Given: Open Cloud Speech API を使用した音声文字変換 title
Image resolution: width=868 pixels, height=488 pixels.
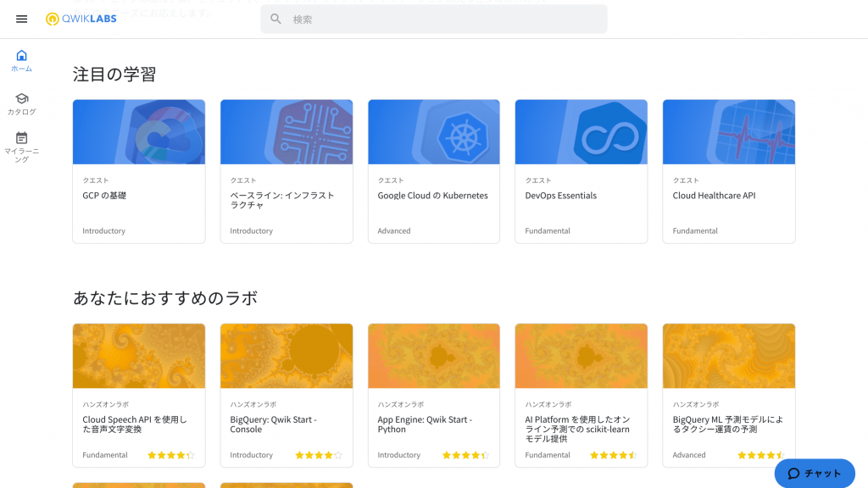Looking at the screenshot, I should (x=135, y=424).
